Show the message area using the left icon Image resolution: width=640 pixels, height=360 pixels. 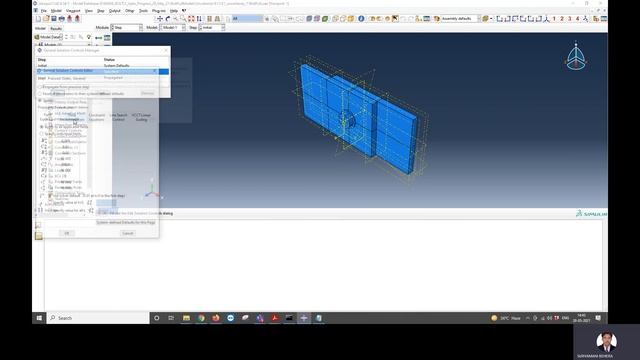click(38, 225)
